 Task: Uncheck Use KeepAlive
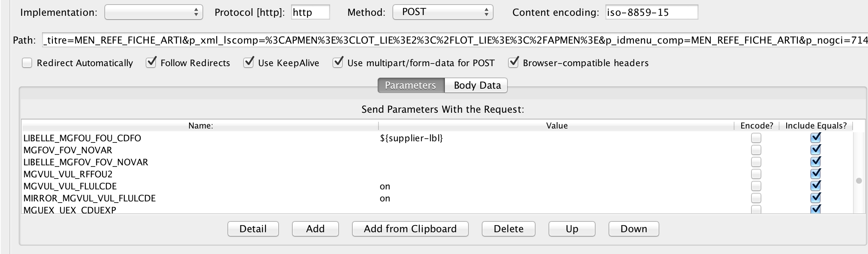coord(248,63)
